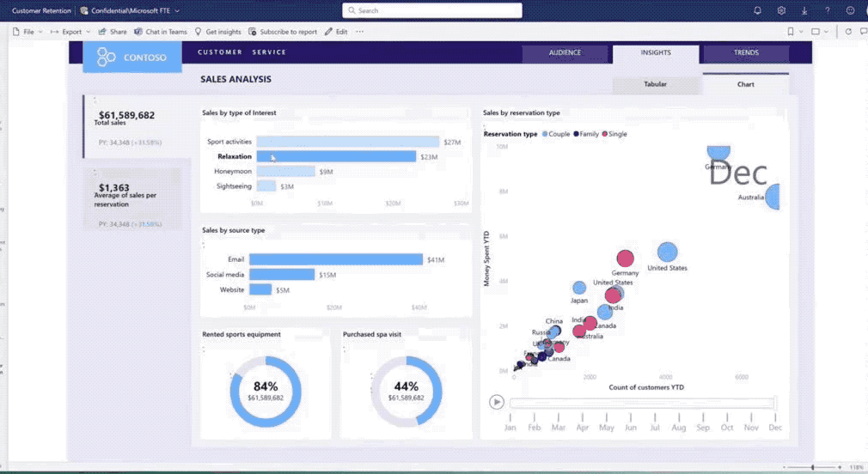The image size is (868, 474).
Task: Select the Social media bar
Action: 282,274
